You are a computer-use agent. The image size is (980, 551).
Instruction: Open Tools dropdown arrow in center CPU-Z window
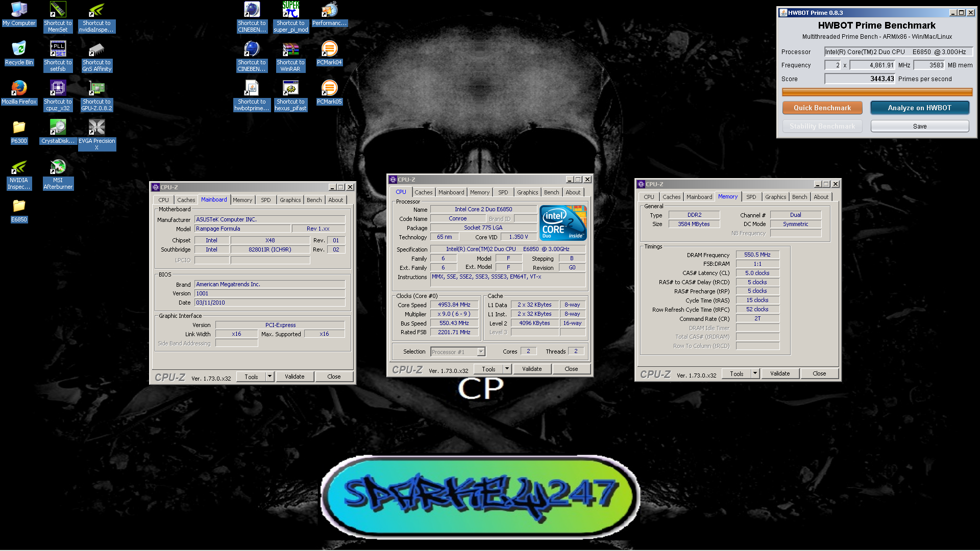pyautogui.click(x=507, y=369)
